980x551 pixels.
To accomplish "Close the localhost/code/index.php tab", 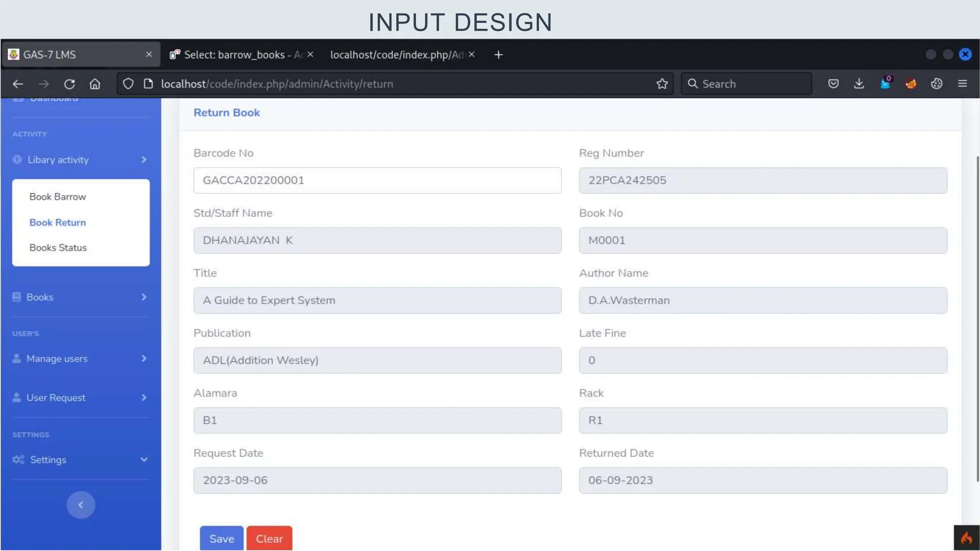I will click(x=471, y=55).
